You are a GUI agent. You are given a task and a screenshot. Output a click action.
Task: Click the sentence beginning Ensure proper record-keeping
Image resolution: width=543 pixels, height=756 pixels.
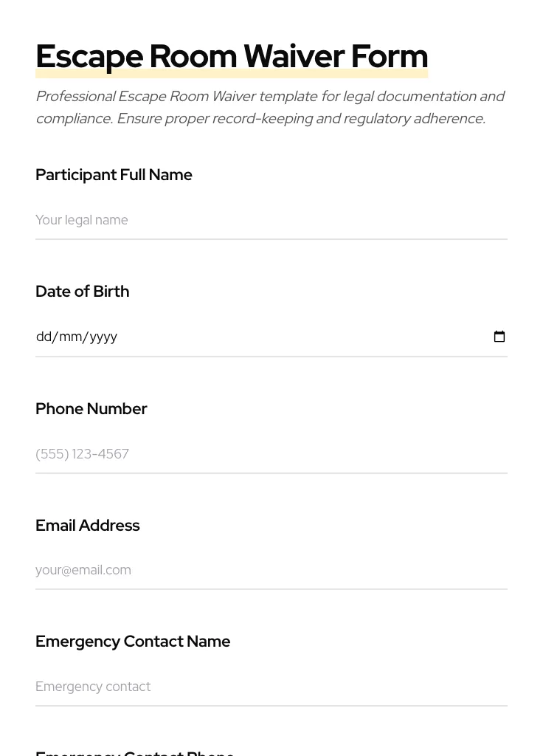[x=300, y=119]
